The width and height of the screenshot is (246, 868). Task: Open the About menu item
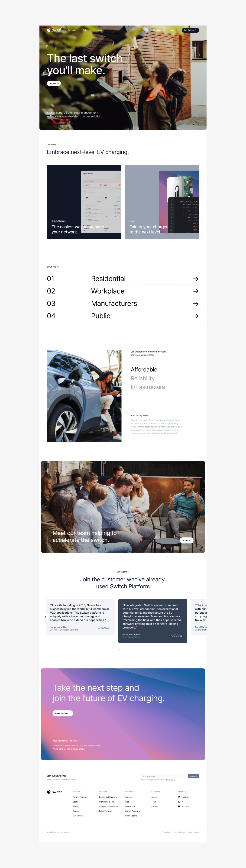pyautogui.click(x=101, y=30)
